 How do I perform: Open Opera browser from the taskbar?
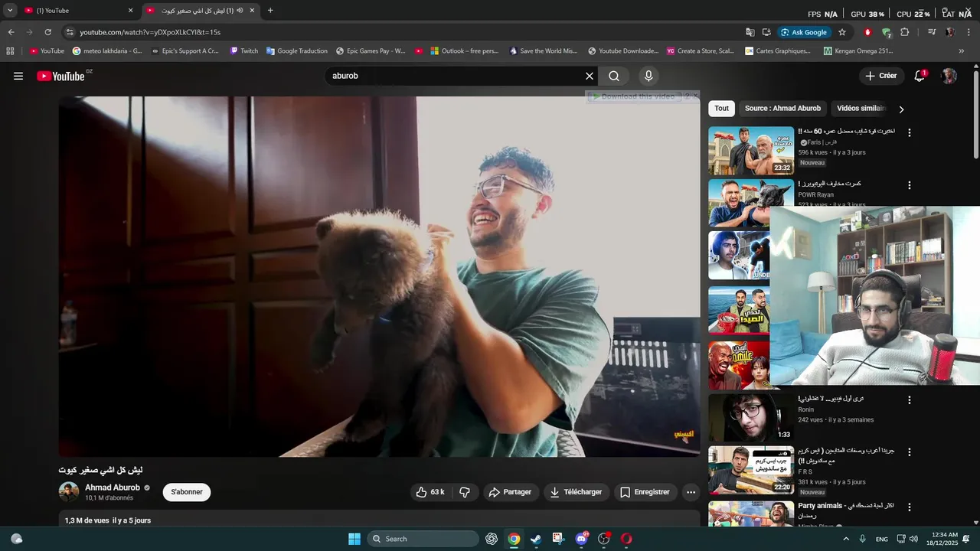point(626,539)
